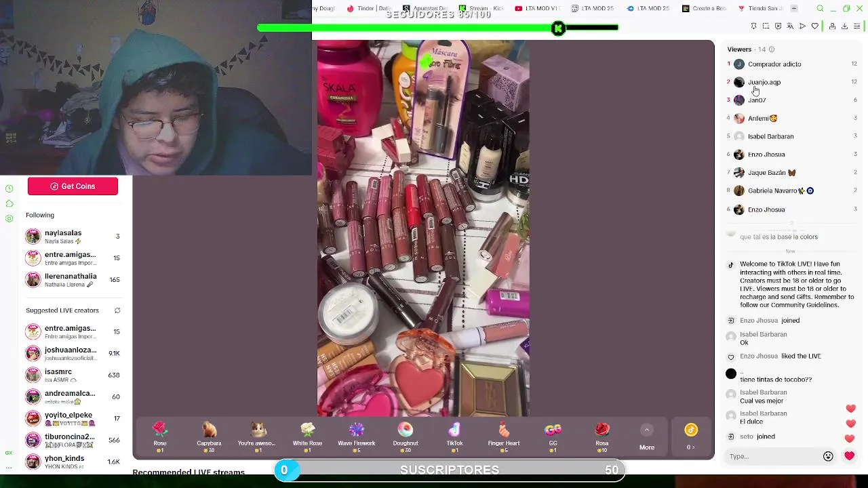
Task: Open llerenanathalia live stream
Action: click(x=73, y=280)
